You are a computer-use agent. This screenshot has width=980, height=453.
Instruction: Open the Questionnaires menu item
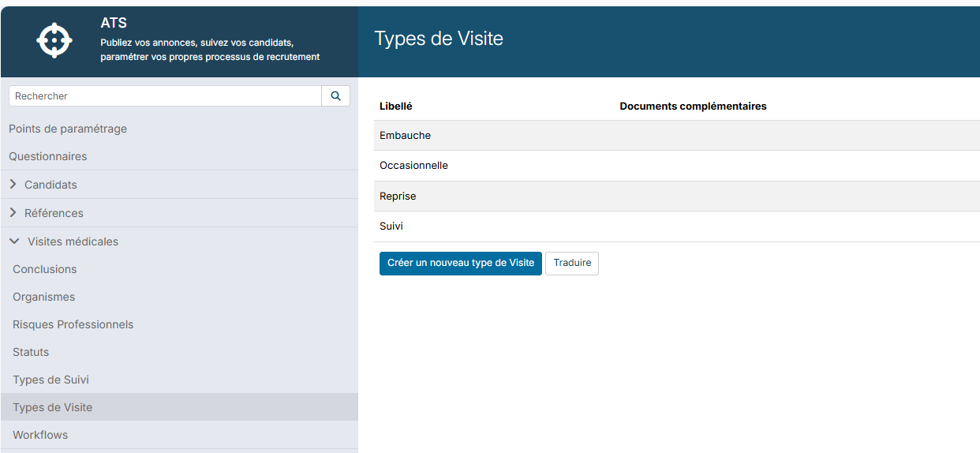pos(48,156)
